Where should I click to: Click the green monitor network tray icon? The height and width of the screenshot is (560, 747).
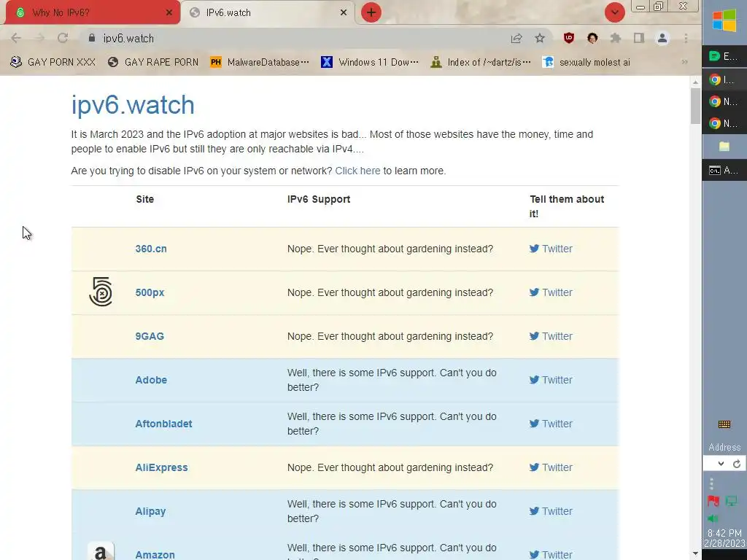731,501
